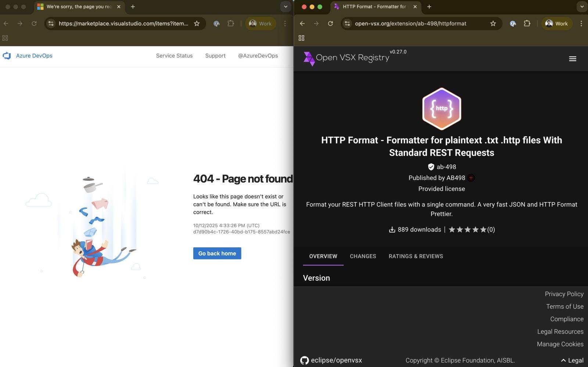588x367 pixels.
Task: Reload the marketplace 404 page
Action: [34, 23]
